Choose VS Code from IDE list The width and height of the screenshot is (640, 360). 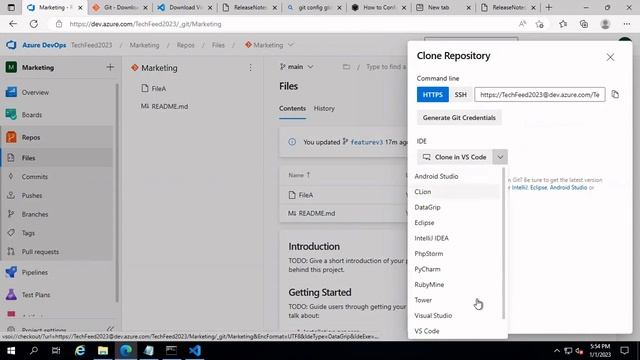click(x=454, y=331)
